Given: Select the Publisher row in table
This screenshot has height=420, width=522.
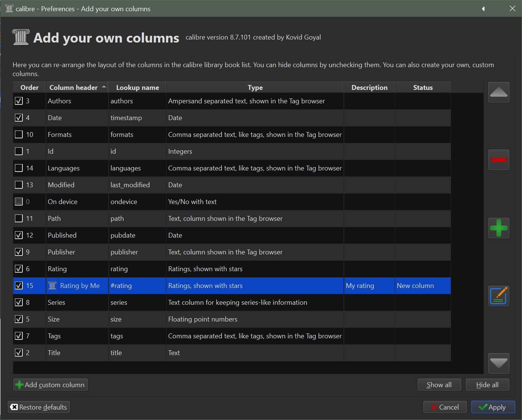Looking at the screenshot, I should (x=61, y=252).
